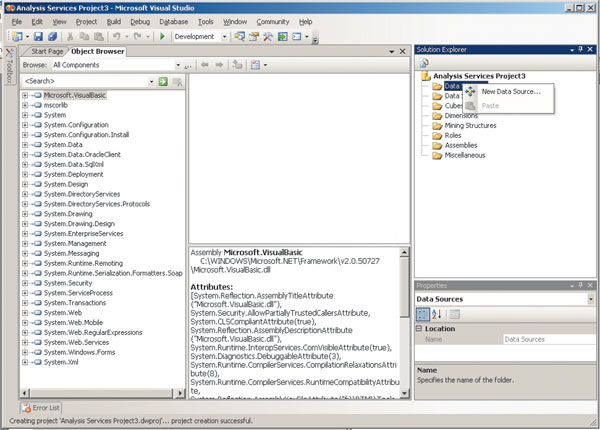
Task: Open the active documents list dropdown
Action: coord(391,52)
